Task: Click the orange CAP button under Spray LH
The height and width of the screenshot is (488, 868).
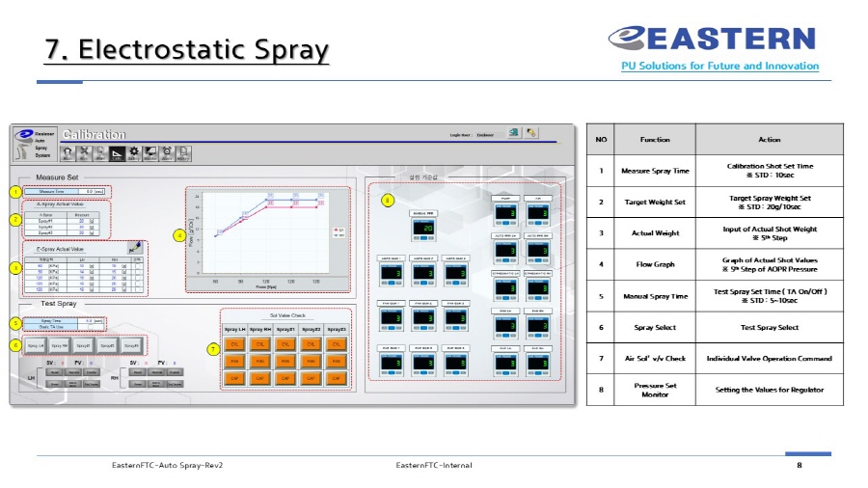Action: 234,378
